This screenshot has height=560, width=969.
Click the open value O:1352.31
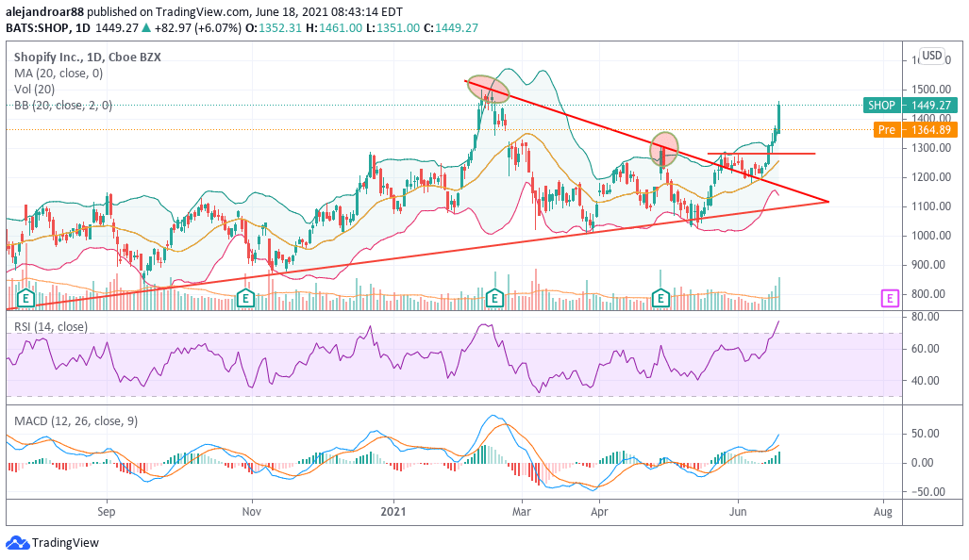click(x=273, y=27)
